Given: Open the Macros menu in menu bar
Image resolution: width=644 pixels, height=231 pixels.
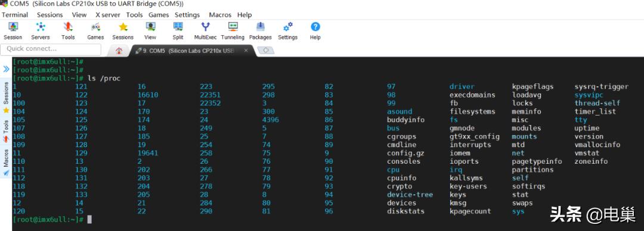Looking at the screenshot, I should [x=220, y=15].
